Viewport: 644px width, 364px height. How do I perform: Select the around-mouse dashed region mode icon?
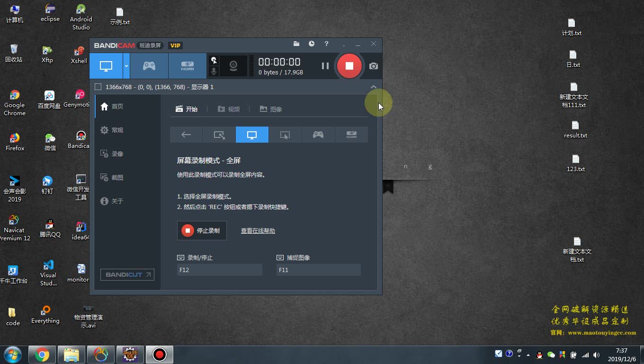(x=285, y=135)
